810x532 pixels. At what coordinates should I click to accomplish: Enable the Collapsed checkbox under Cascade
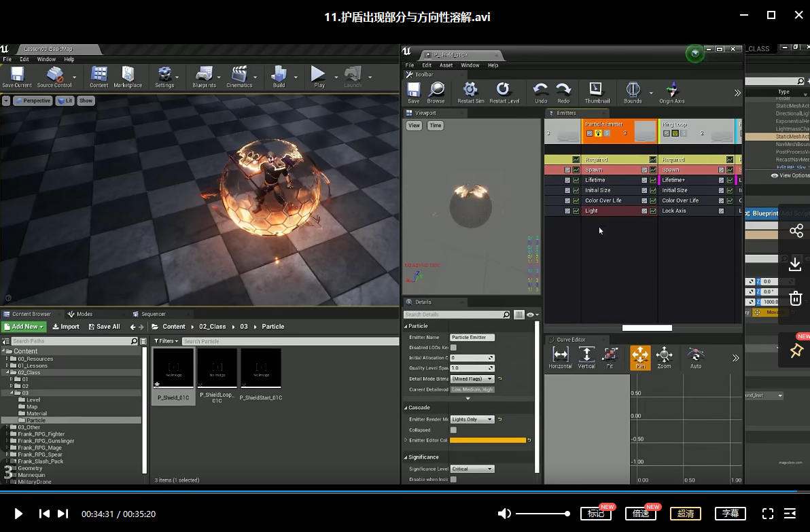pyautogui.click(x=453, y=430)
